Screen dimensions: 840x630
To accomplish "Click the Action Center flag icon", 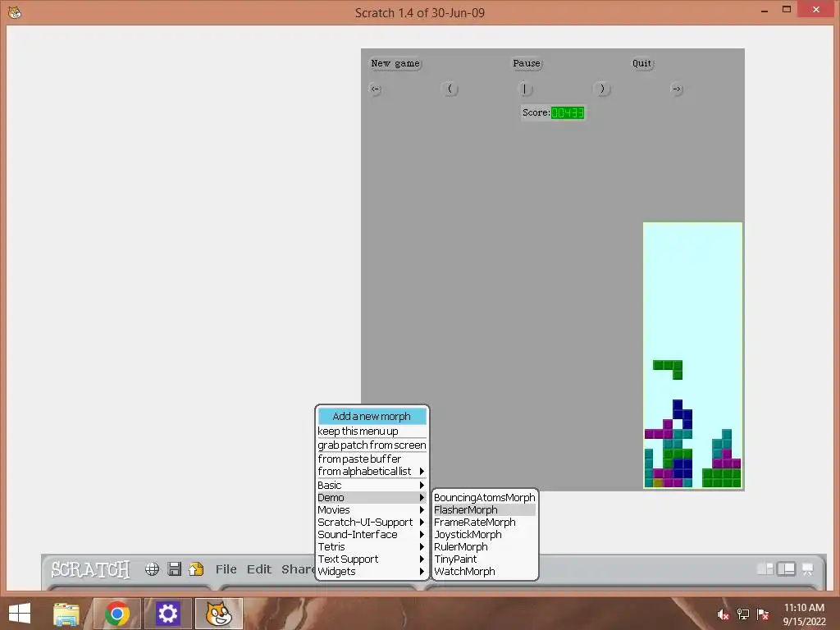I will coord(763,614).
